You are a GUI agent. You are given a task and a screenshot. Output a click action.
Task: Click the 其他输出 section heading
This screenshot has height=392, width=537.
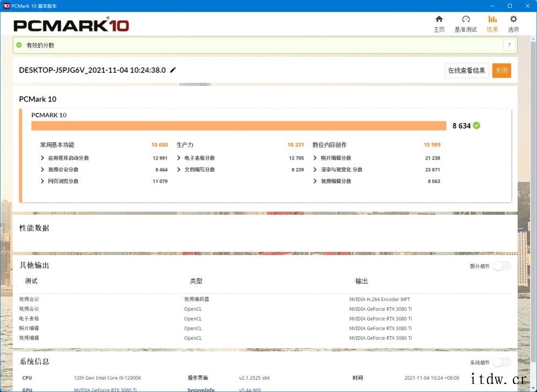click(34, 265)
